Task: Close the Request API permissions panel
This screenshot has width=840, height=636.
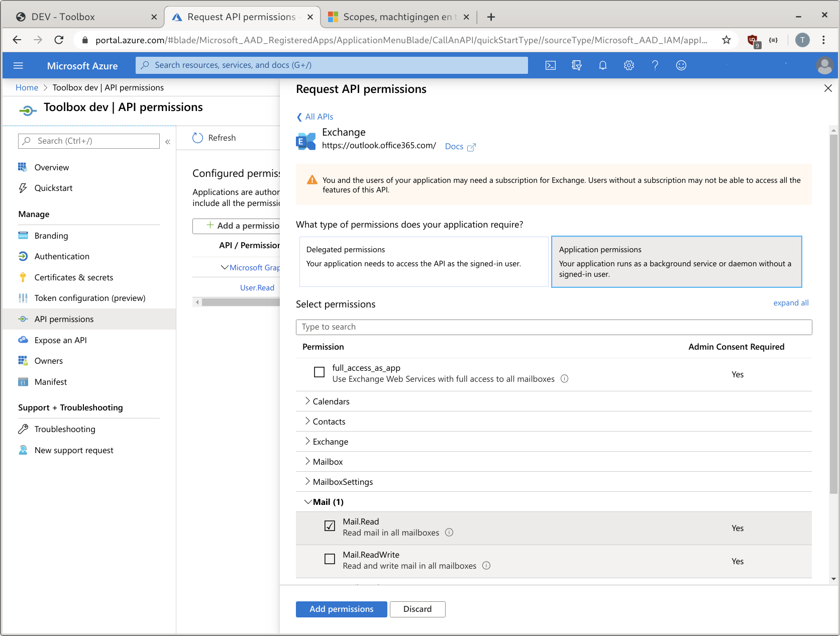Action: 828,88
